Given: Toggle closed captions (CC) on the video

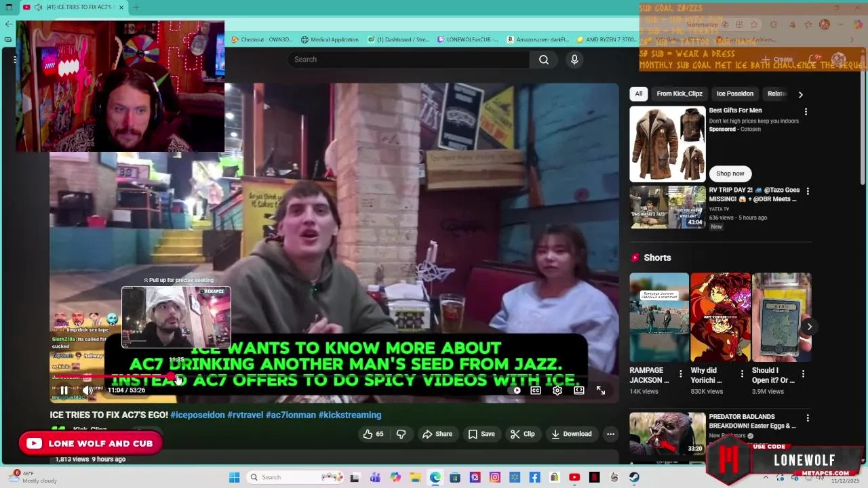Looking at the screenshot, I should tap(536, 390).
